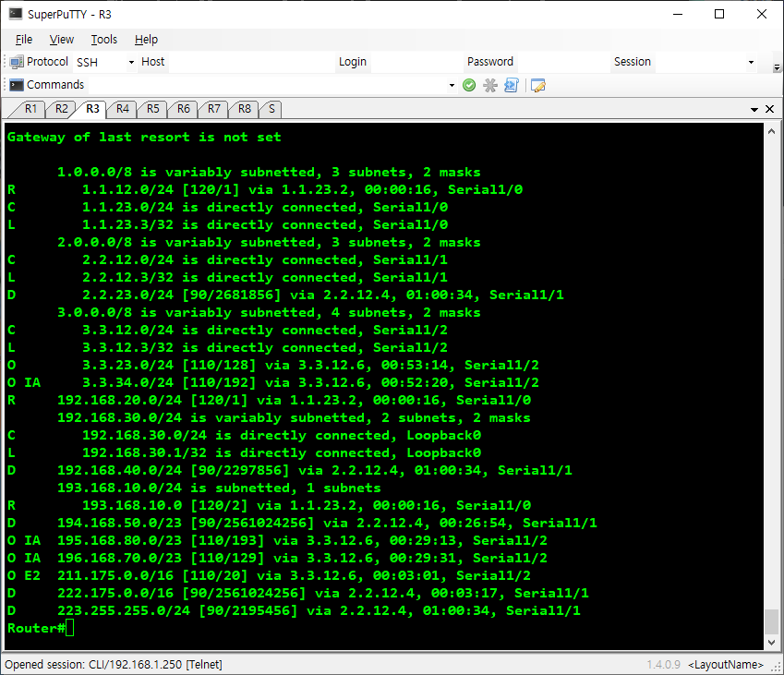Switch to the R1 tab

pos(30,109)
